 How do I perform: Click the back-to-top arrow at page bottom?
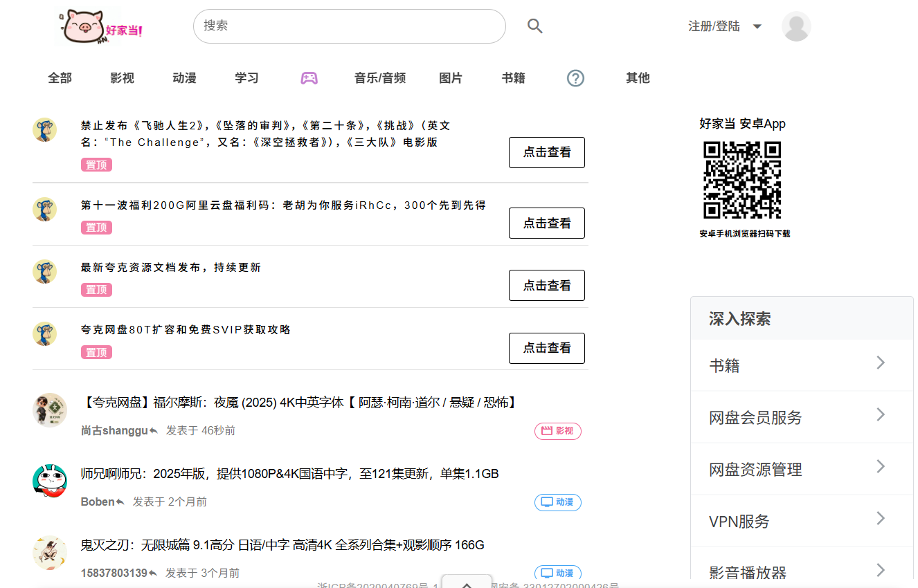click(467, 585)
